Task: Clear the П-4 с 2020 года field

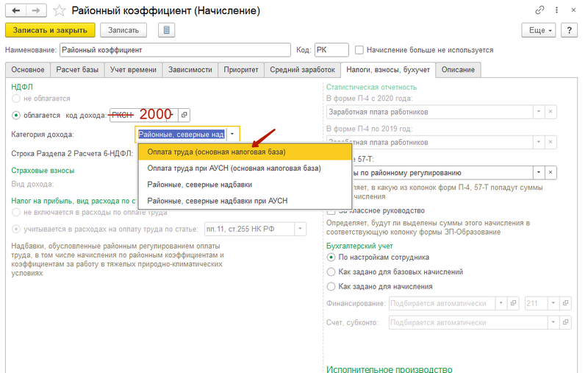Action: [x=551, y=112]
